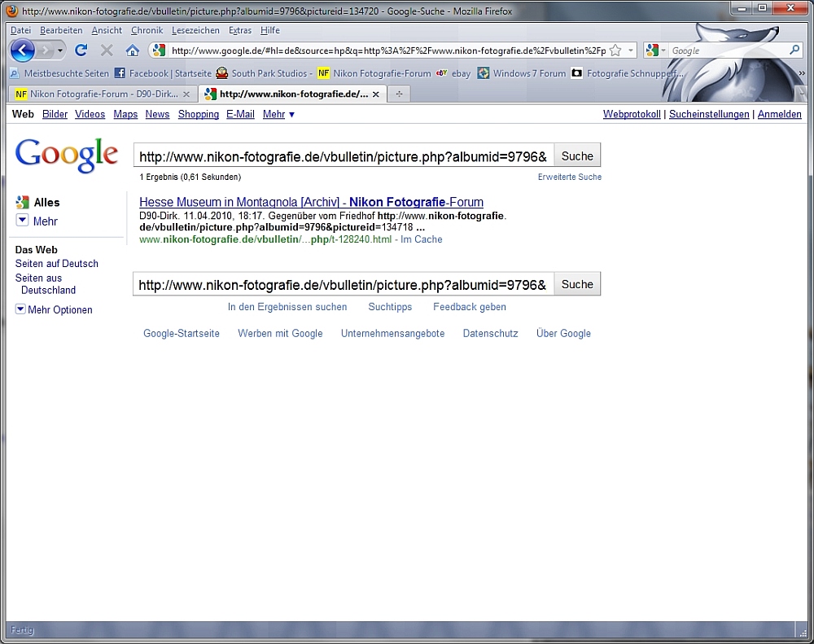This screenshot has width=814, height=644.
Task: Open the E-Mail link
Action: (x=240, y=114)
